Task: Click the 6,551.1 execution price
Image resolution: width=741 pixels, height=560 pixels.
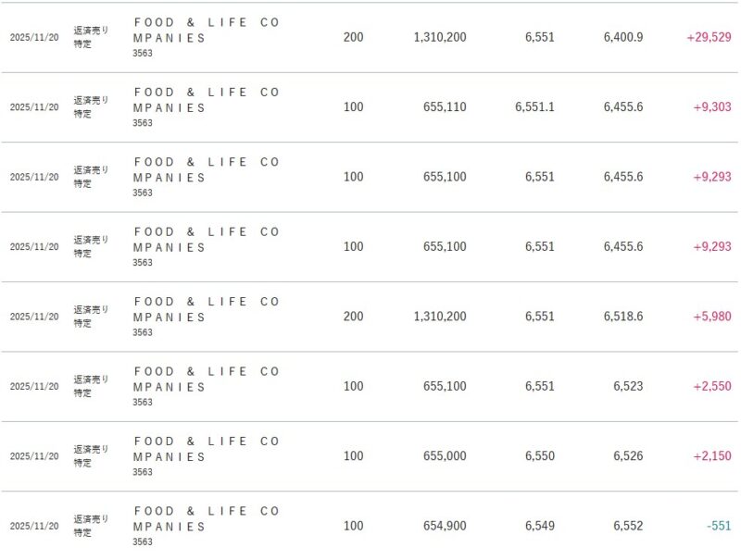Action: 534,107
